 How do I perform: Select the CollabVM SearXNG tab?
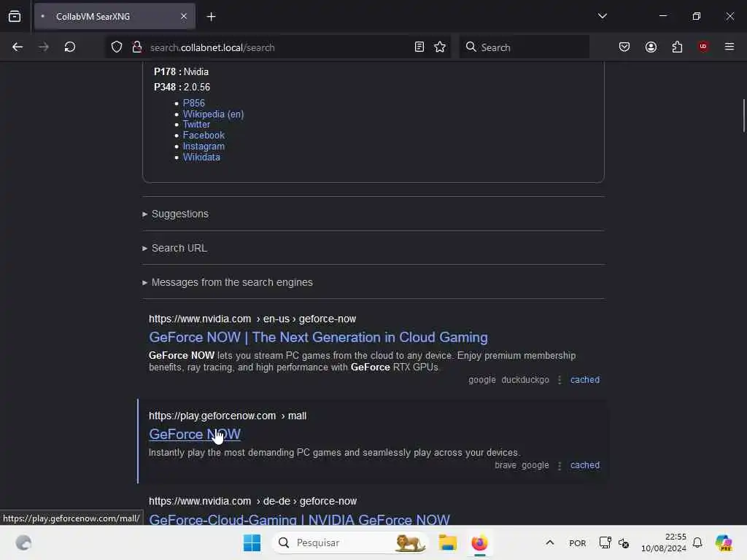point(115,16)
